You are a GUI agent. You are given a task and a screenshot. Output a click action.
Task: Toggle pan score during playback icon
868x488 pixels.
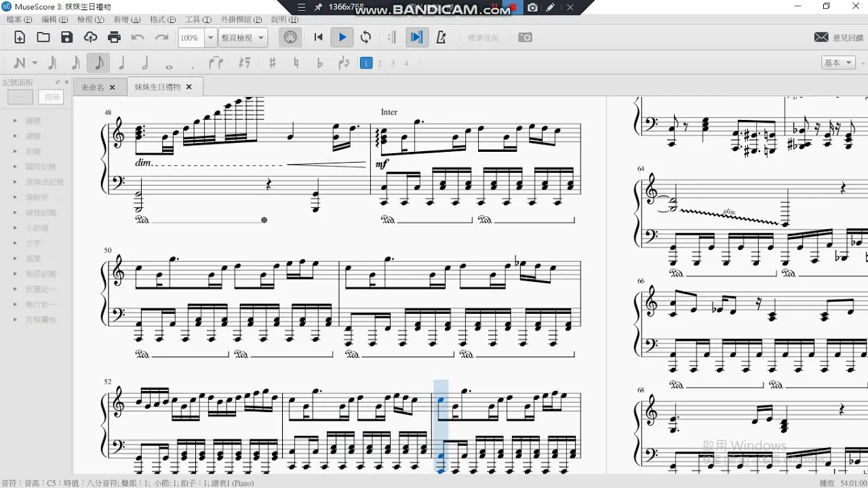(417, 37)
